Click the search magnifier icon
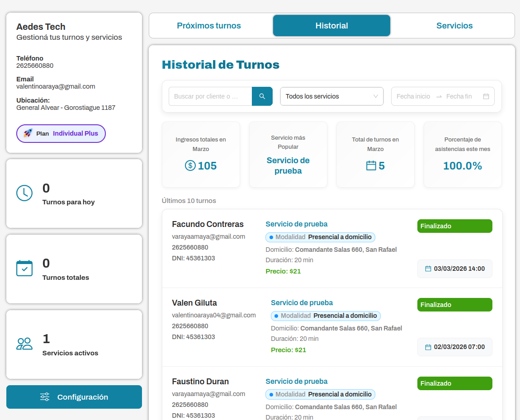520x420 pixels. pos(262,96)
